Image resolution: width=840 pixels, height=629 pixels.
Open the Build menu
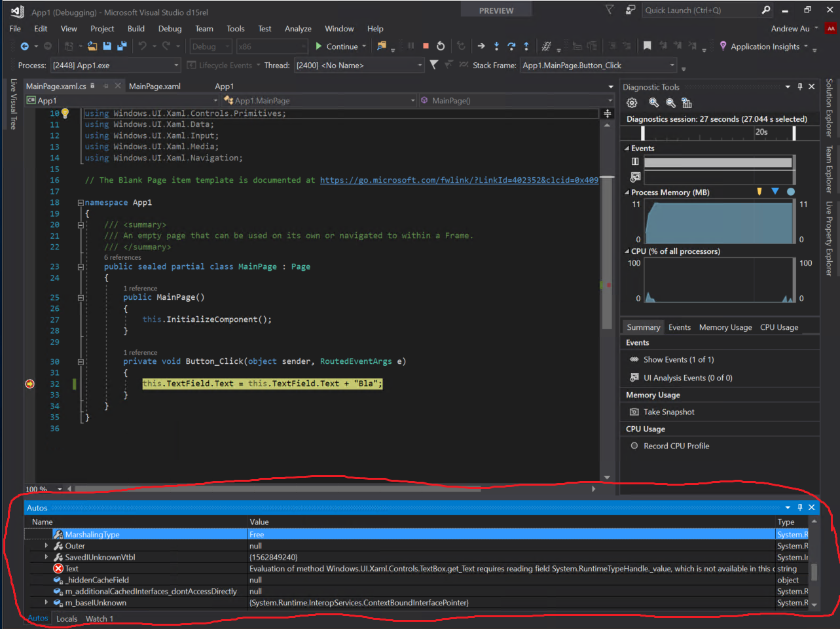pyautogui.click(x=136, y=29)
